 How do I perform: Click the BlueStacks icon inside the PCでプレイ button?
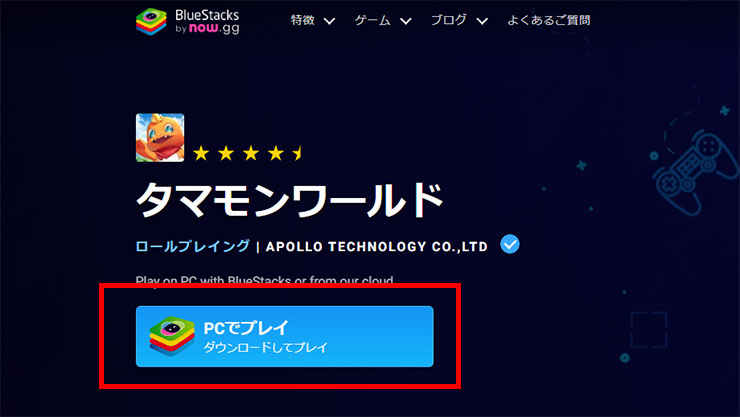(172, 336)
